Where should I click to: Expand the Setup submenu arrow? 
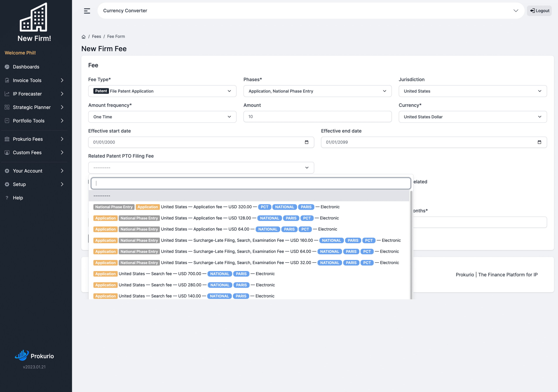pos(62,184)
